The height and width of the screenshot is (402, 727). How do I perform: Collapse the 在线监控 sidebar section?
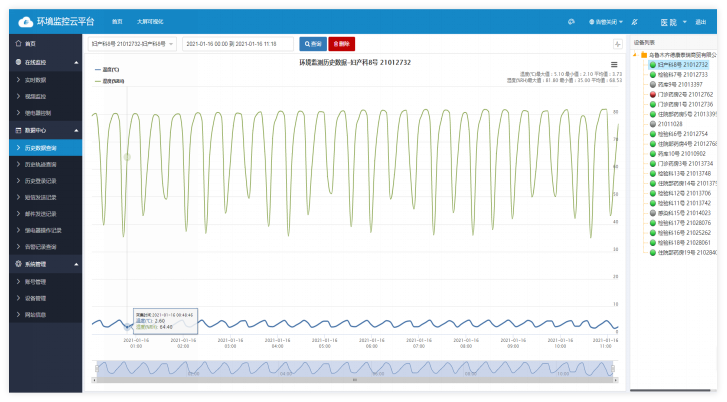pos(45,62)
